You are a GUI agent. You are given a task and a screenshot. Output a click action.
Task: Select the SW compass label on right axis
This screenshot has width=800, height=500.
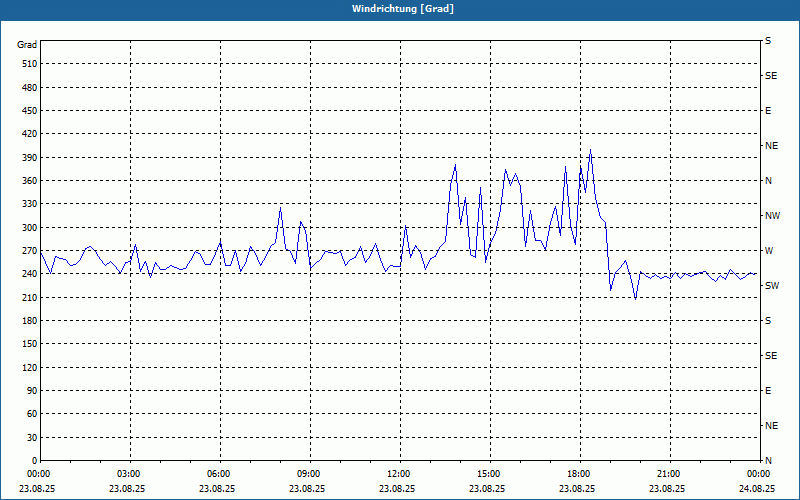click(x=772, y=286)
